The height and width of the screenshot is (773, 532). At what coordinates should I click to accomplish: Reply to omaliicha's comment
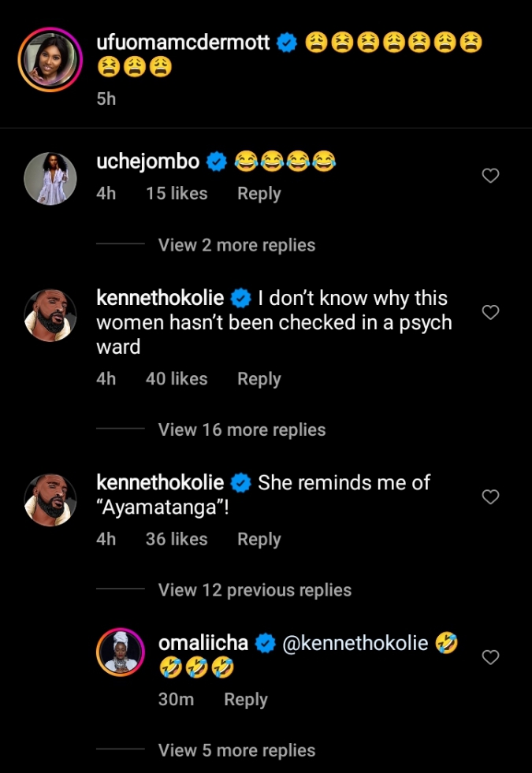click(x=245, y=700)
